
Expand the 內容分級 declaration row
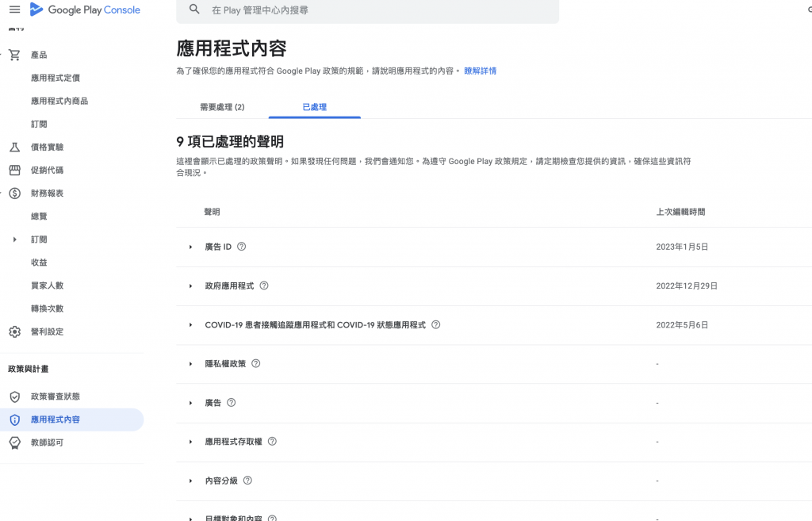pyautogui.click(x=190, y=481)
